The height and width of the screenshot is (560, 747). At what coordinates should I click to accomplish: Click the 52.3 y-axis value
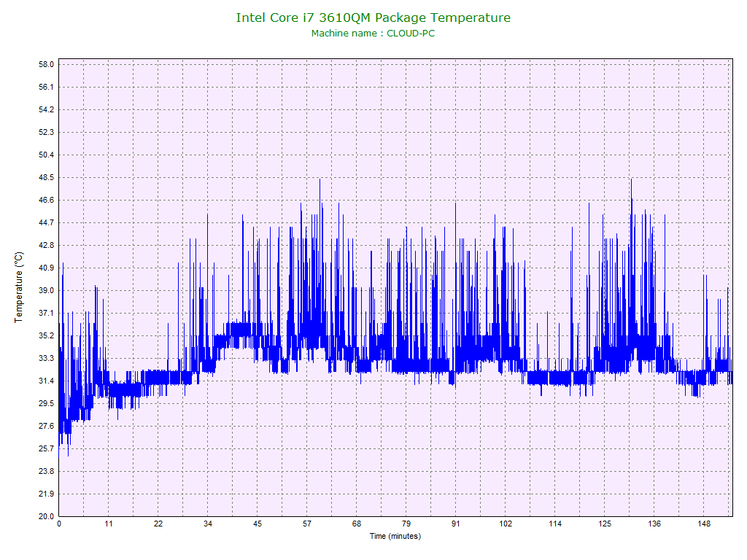46,133
